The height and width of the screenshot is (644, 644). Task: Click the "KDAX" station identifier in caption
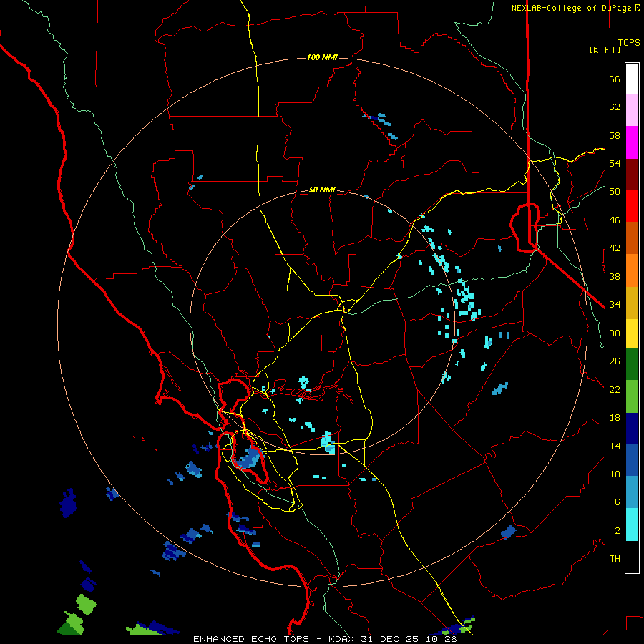tap(343, 639)
